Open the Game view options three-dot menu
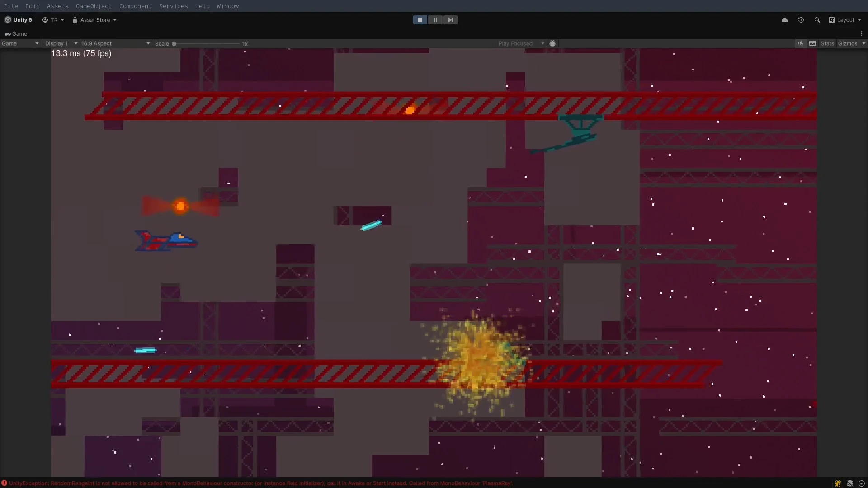The width and height of the screenshot is (868, 488). (862, 33)
